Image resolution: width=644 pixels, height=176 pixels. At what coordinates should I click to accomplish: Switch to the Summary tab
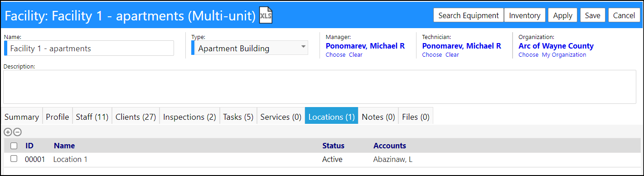pos(22,117)
